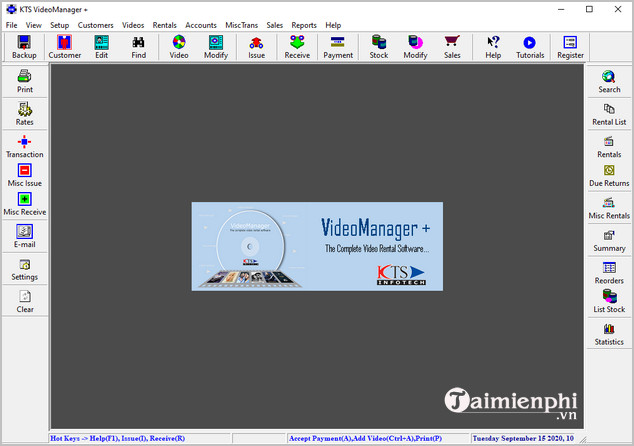Open the Customers menu
The height and width of the screenshot is (446, 634).
[95, 25]
